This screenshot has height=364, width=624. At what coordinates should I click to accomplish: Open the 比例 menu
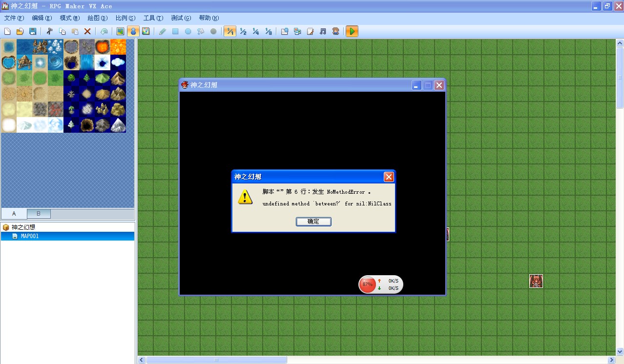[x=125, y=18]
